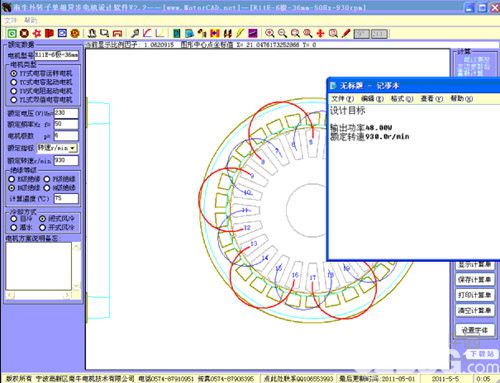Open Notepad's 文件 menu
The width and height of the screenshot is (500, 383).
pos(342,99)
